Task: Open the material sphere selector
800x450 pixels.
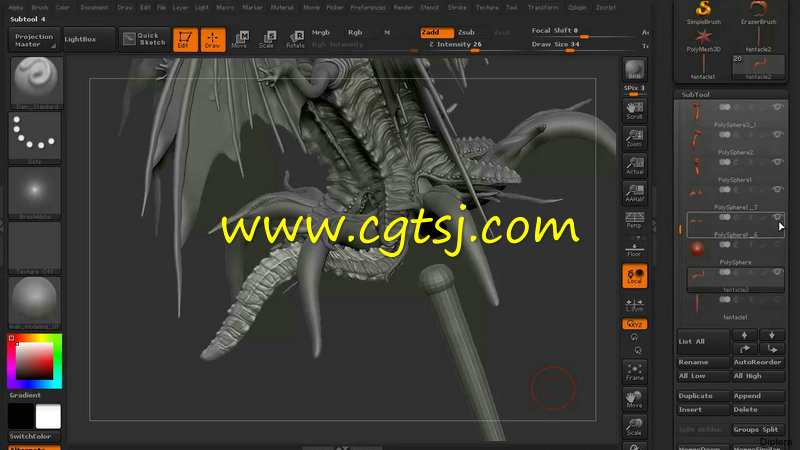Action: tap(35, 303)
